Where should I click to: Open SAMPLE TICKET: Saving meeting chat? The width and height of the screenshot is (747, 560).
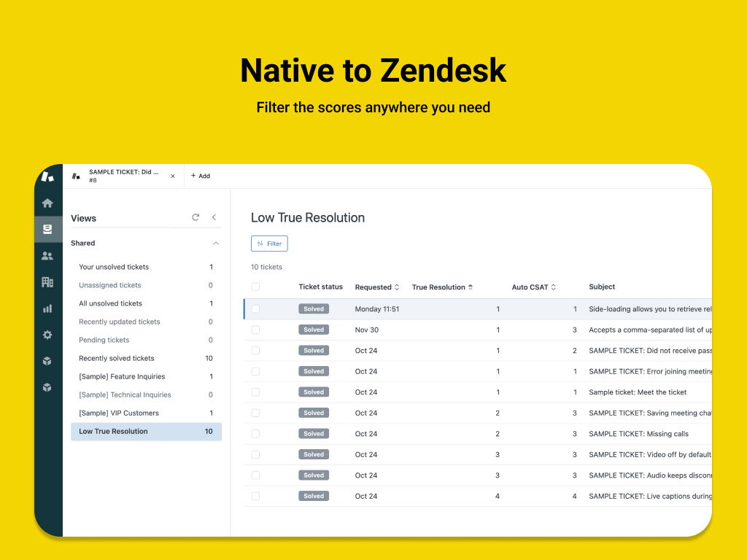650,413
